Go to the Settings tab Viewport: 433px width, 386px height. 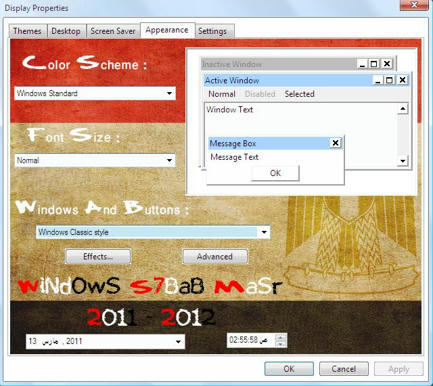click(212, 31)
